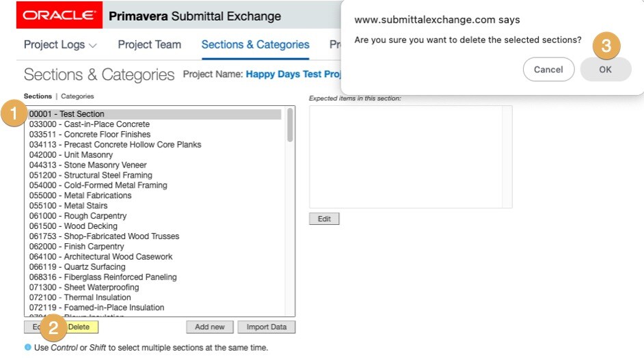Select 055000 - Metal Fabrications

click(155, 195)
